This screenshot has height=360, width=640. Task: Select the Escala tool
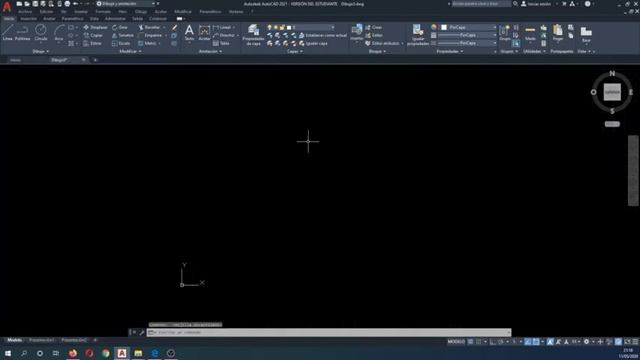tap(121, 43)
